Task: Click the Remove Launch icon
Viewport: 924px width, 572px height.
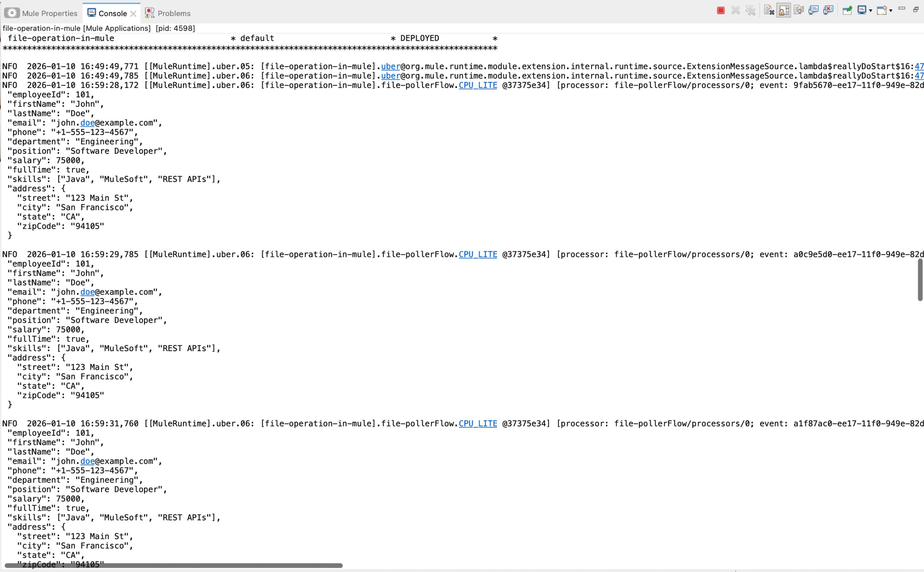Action: coord(735,10)
